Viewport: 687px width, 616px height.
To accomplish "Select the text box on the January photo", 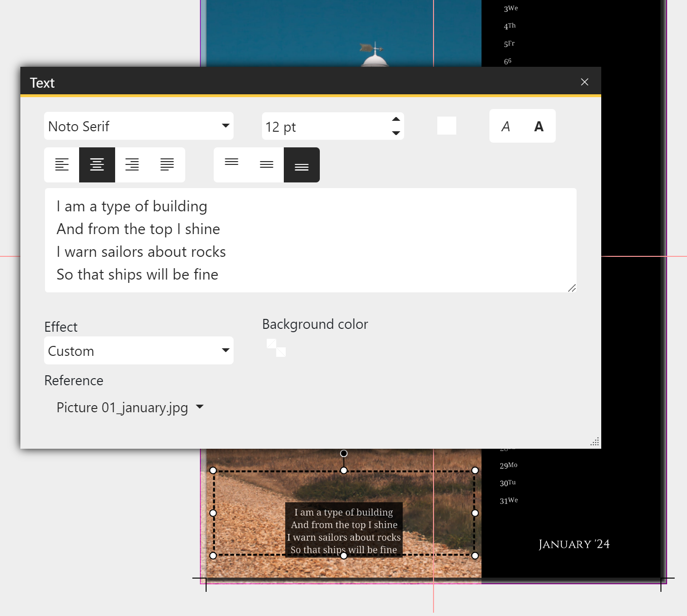I will 344,531.
